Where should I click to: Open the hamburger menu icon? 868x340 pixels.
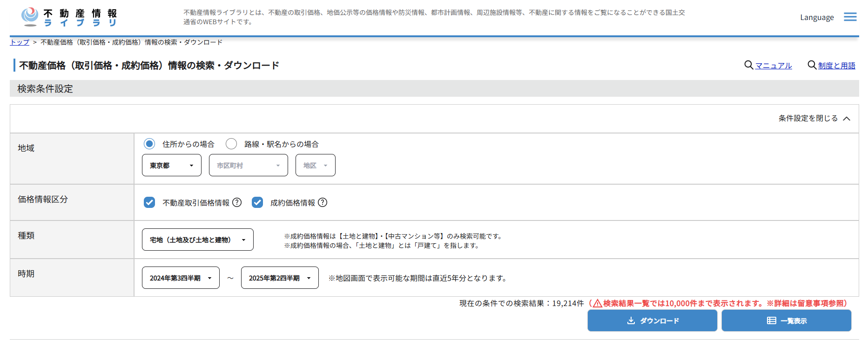pos(850,17)
